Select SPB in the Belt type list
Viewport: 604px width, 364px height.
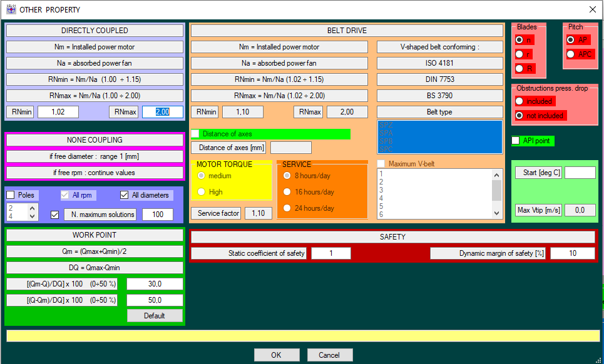pyautogui.click(x=386, y=141)
